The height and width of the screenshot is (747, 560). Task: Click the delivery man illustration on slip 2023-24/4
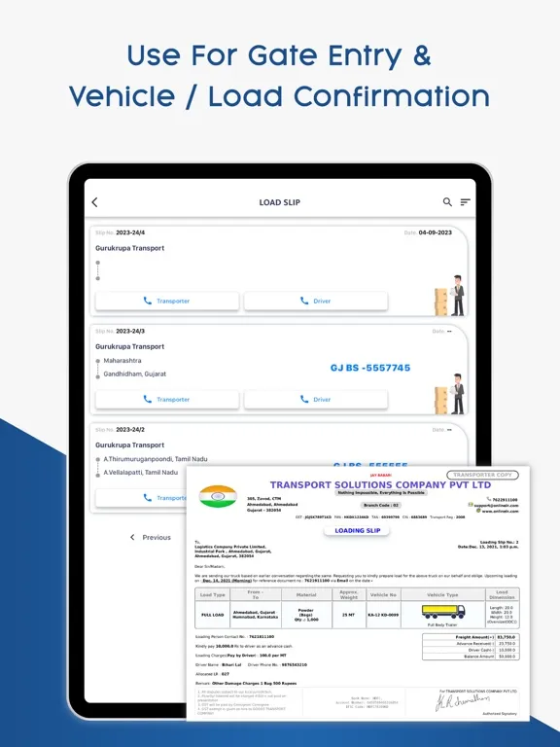(x=450, y=296)
